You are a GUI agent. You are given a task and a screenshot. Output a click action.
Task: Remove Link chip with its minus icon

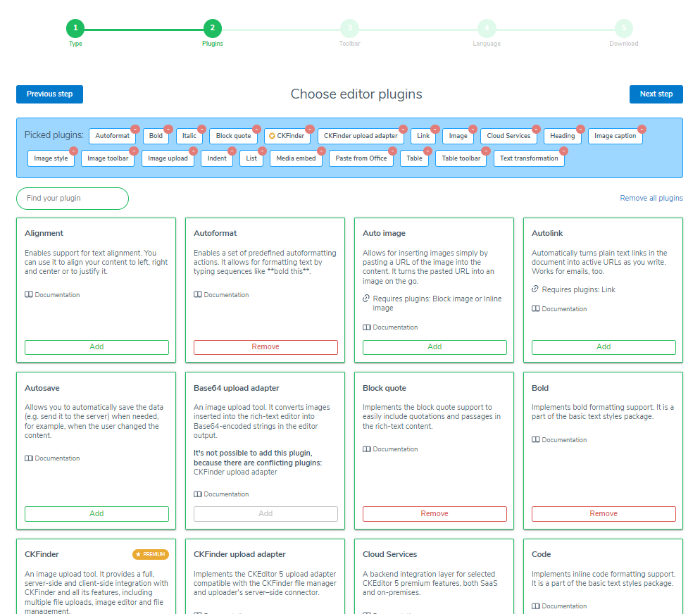(435, 129)
